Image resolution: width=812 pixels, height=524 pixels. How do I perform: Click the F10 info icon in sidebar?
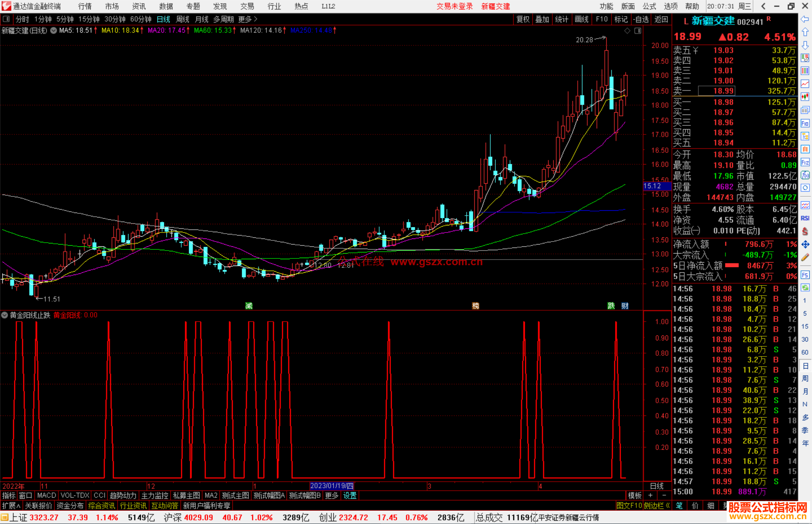tap(805, 123)
